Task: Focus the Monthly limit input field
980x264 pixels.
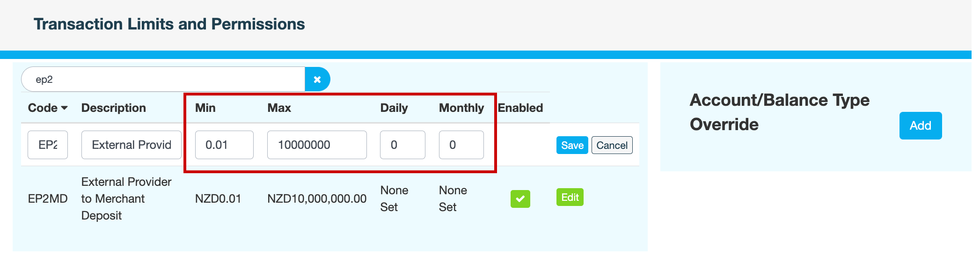Action: click(x=461, y=145)
